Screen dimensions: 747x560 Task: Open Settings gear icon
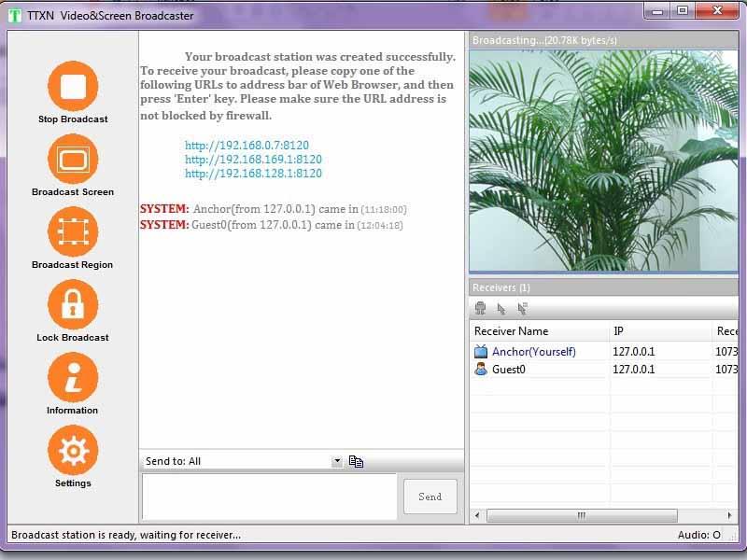pyautogui.click(x=73, y=451)
